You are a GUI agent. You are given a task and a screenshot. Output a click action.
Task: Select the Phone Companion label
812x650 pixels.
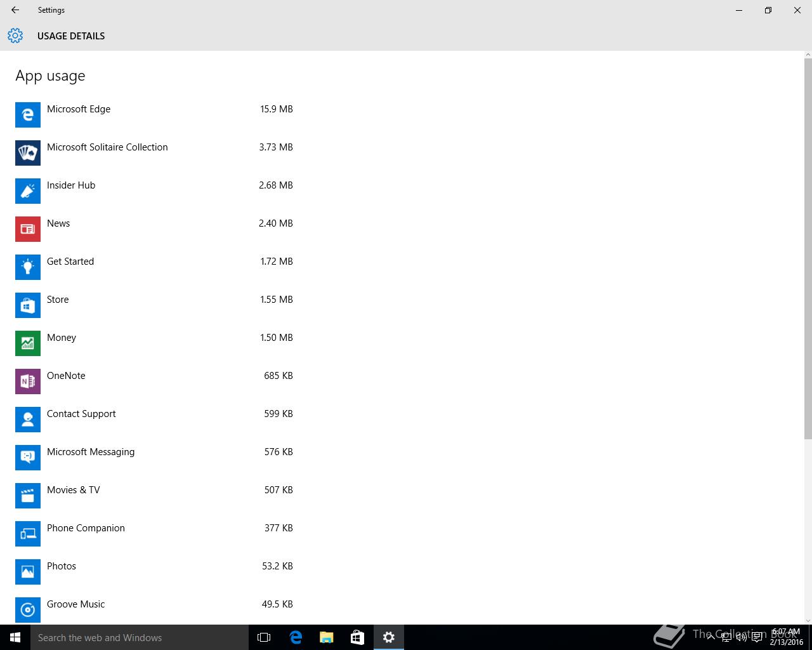pyautogui.click(x=86, y=528)
